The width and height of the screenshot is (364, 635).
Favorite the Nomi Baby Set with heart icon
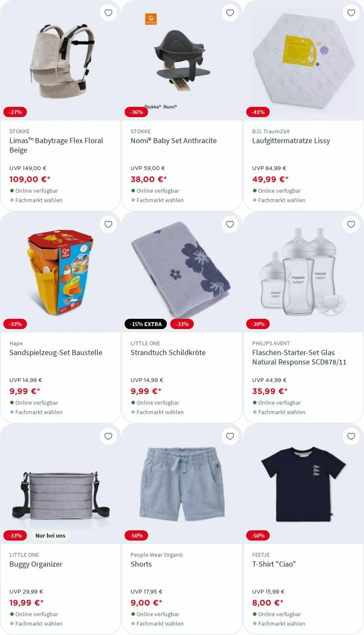pyautogui.click(x=230, y=13)
